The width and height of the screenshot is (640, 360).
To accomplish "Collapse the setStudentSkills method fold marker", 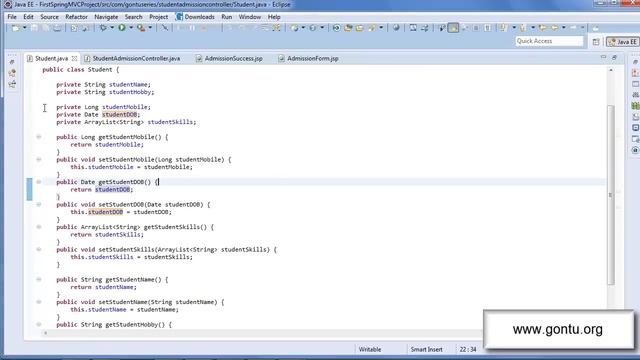I will pos(39,249).
